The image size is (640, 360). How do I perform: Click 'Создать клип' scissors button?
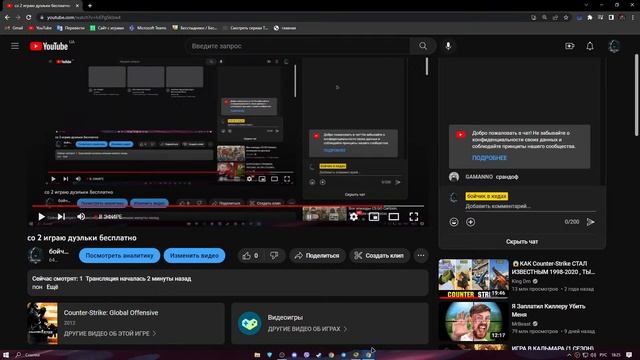coord(379,256)
